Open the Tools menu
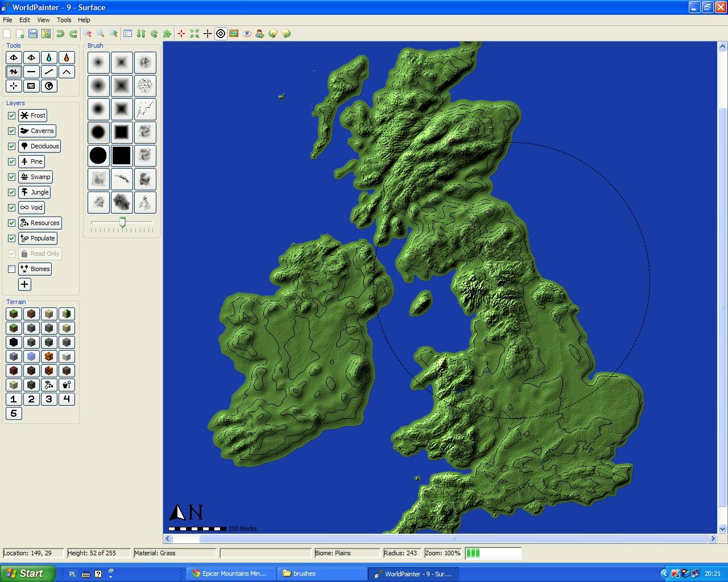Screen dimensions: 728x582 (x=64, y=19)
